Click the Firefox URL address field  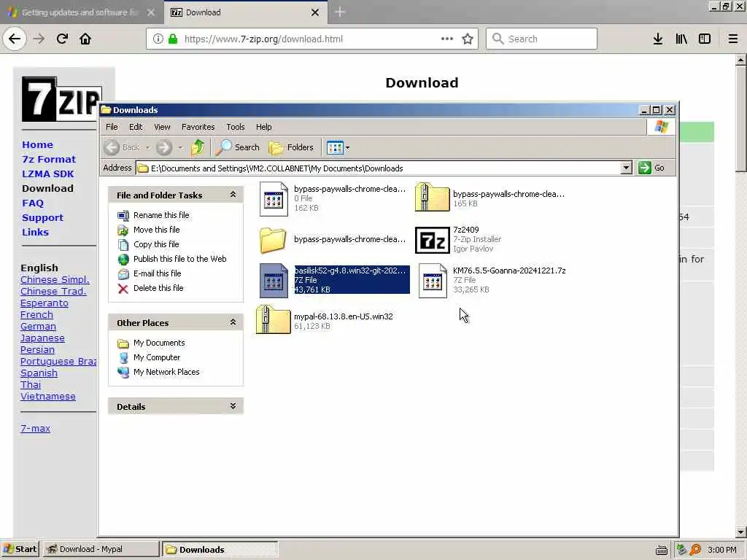pos(311,39)
